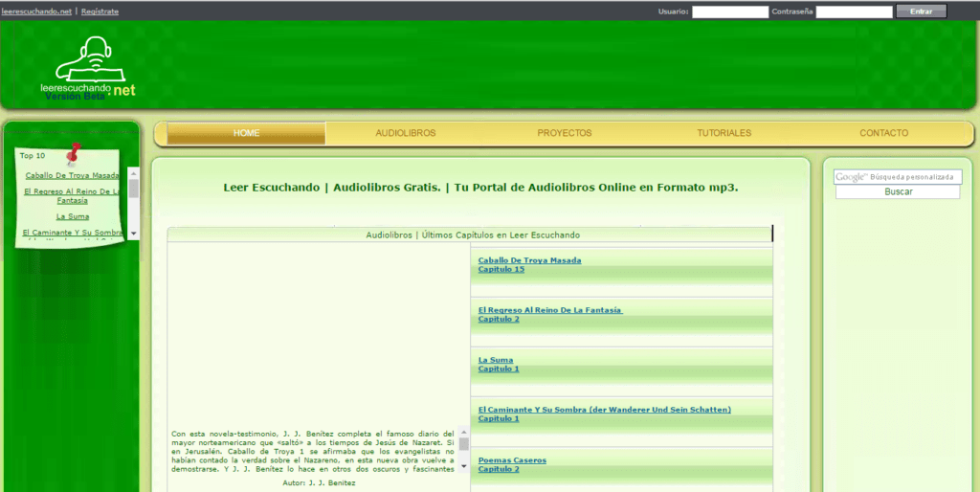Open Capítulo 1 of El Caminante Y Su Sombra

(x=499, y=419)
